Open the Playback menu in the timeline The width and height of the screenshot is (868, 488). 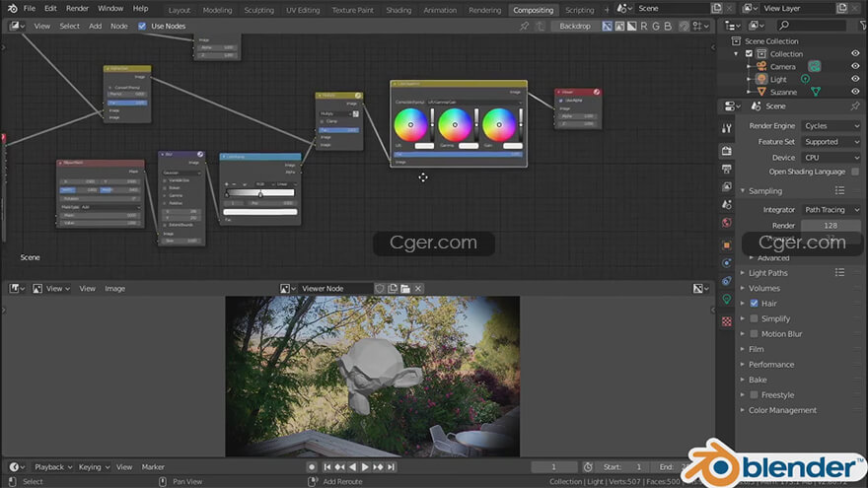(x=48, y=467)
